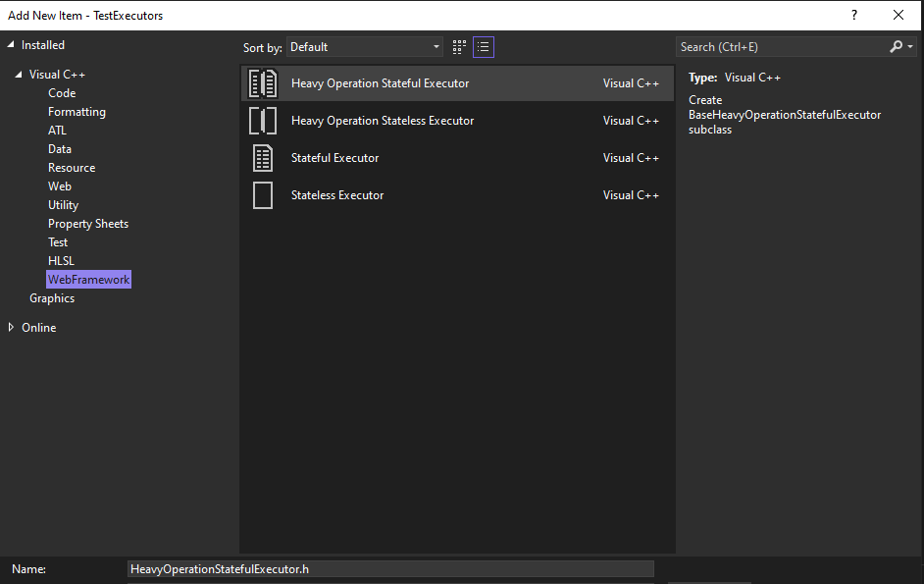Switch to medium icons grid view
This screenshot has width=924, height=584.
tap(459, 47)
